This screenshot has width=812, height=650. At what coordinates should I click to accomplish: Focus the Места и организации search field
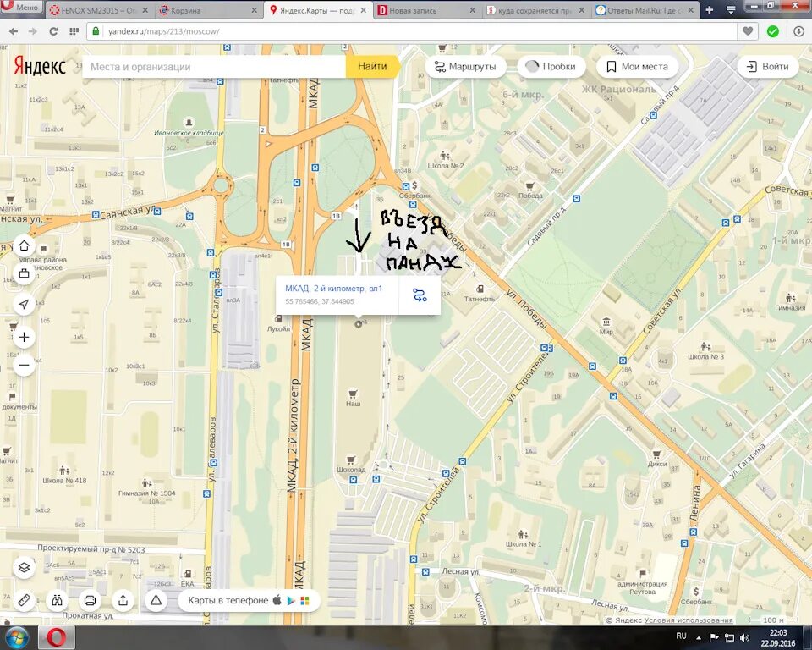coord(214,66)
